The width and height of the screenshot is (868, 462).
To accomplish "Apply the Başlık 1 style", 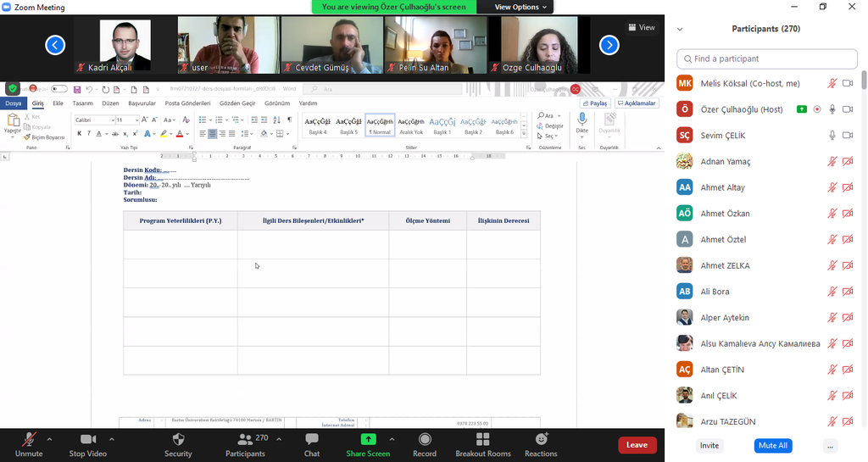I will tap(442, 125).
